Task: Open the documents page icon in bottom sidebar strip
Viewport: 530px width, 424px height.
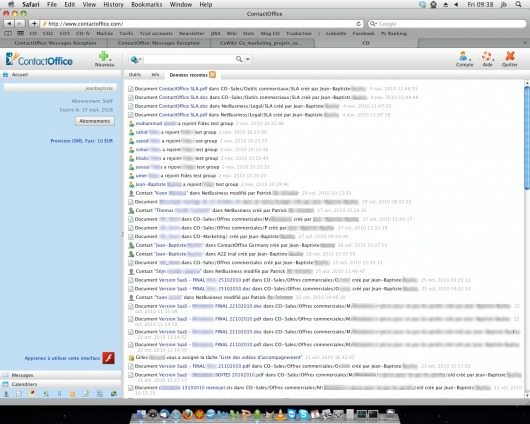Action: pyautogui.click(x=19, y=394)
